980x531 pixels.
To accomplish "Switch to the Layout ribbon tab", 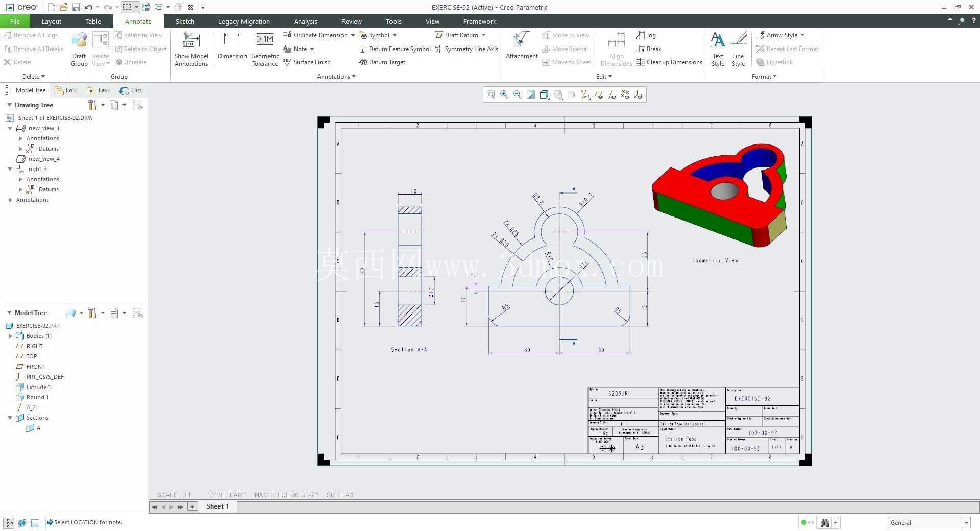I will [x=51, y=21].
